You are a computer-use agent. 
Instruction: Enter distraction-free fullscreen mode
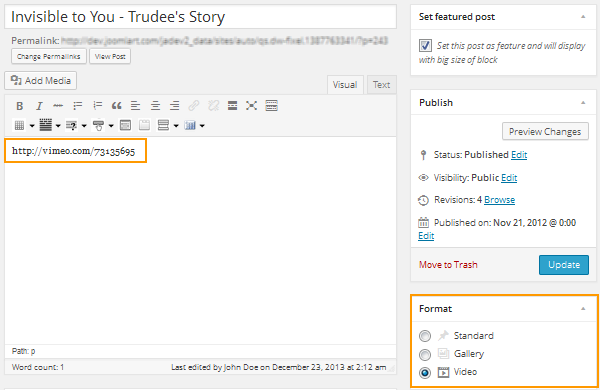pos(251,106)
